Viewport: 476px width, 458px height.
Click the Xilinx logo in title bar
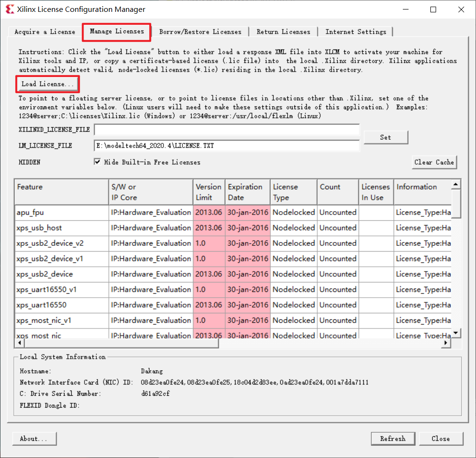[x=10, y=9]
